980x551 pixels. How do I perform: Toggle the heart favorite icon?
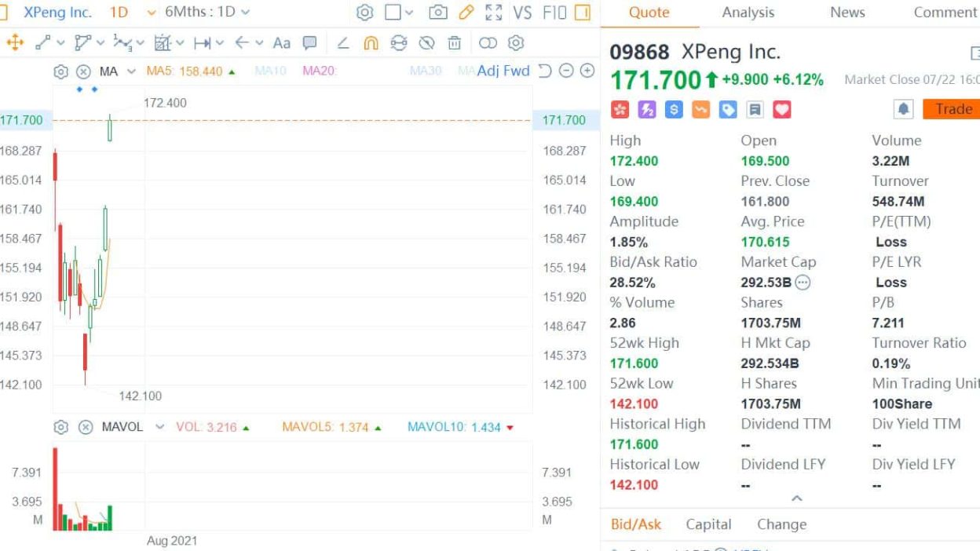click(782, 110)
